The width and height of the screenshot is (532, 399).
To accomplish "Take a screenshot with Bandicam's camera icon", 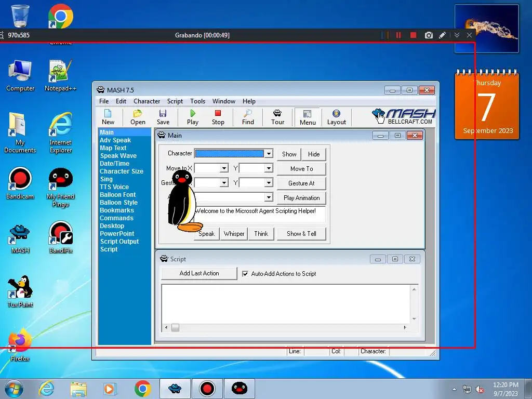I will pos(429,35).
